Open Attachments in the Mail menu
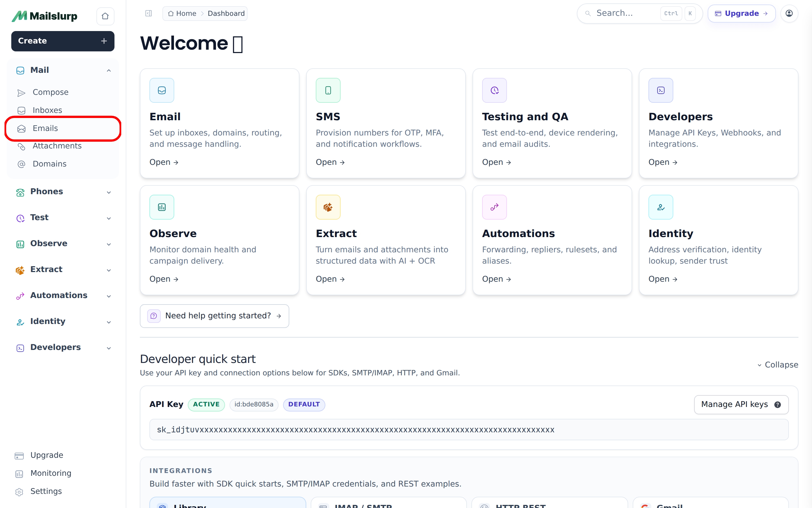This screenshot has height=508, width=812. pyautogui.click(x=63, y=146)
